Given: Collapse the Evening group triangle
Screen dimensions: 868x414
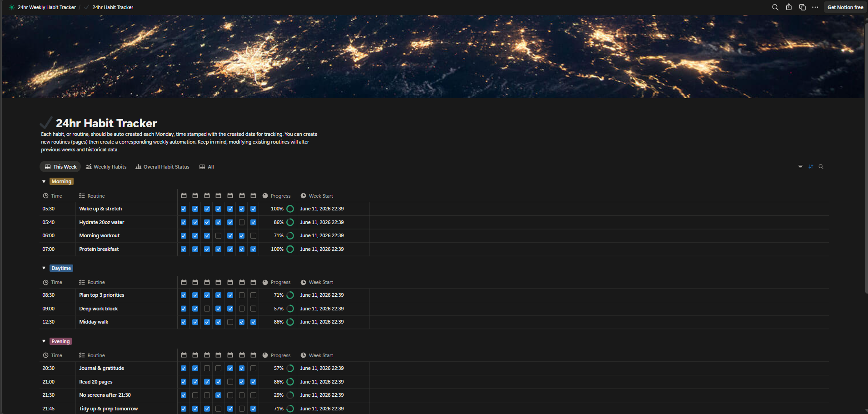Looking at the screenshot, I should tap(44, 341).
